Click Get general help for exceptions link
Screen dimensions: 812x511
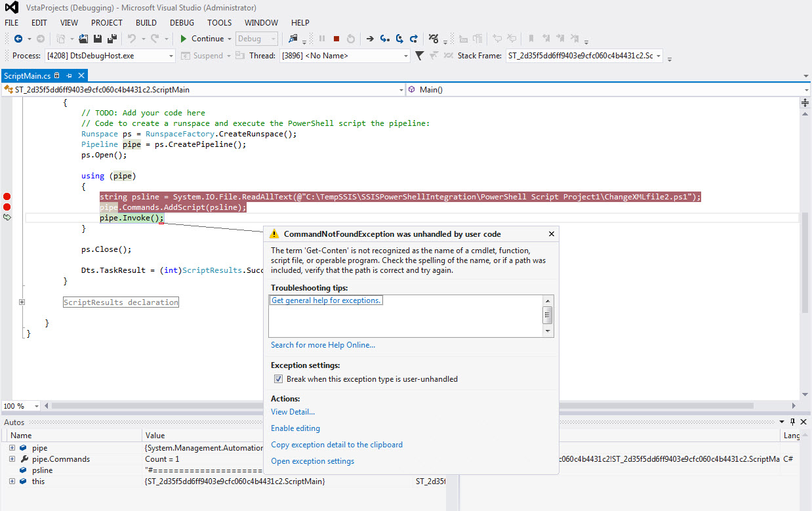(327, 300)
